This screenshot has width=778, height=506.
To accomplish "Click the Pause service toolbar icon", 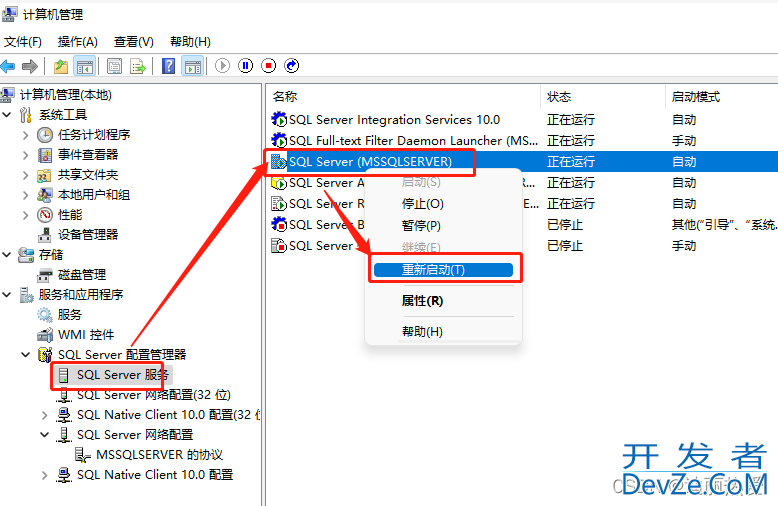I will [246, 65].
